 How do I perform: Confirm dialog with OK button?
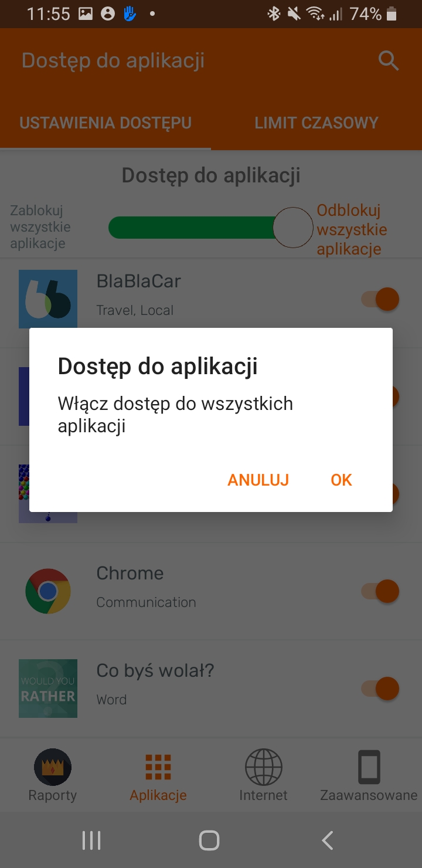coord(341,480)
